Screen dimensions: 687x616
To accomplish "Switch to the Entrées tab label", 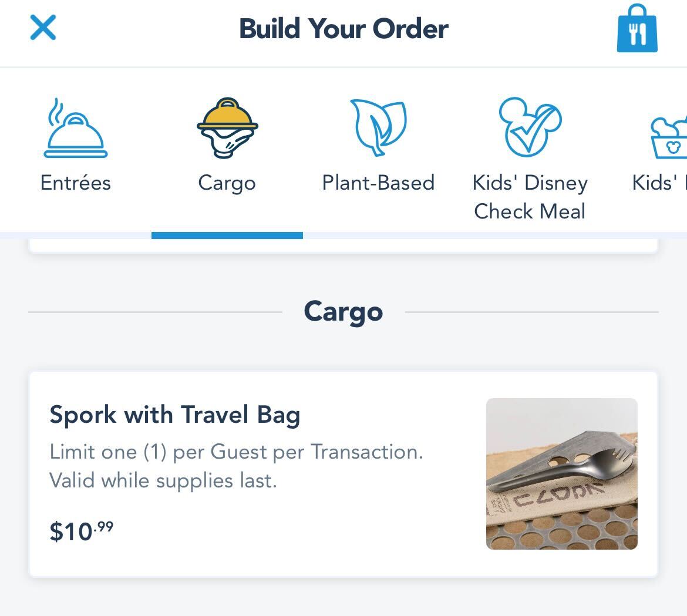I will (76, 183).
